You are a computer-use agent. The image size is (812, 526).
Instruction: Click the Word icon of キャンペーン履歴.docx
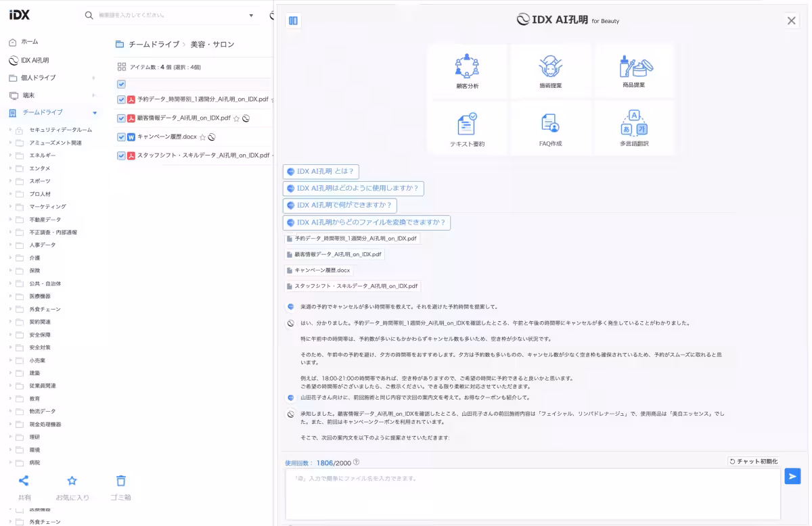(x=131, y=137)
